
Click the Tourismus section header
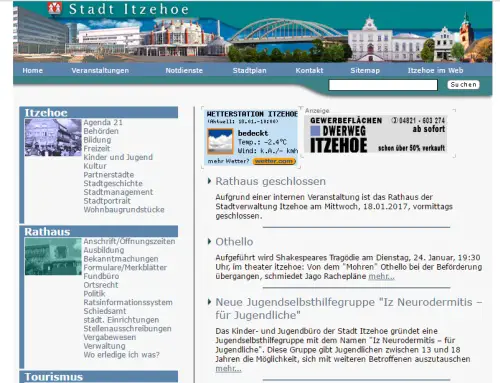99,377
